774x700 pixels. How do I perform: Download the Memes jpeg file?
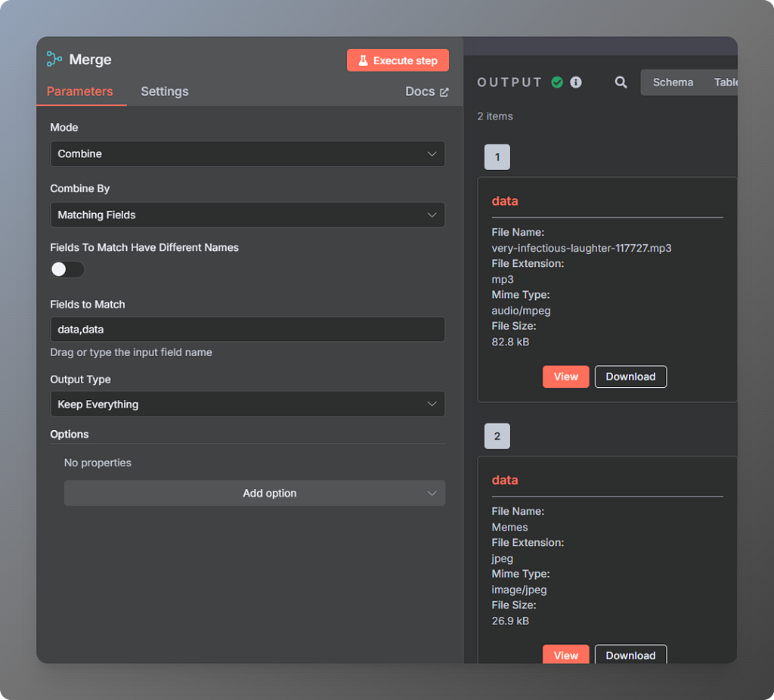point(630,655)
